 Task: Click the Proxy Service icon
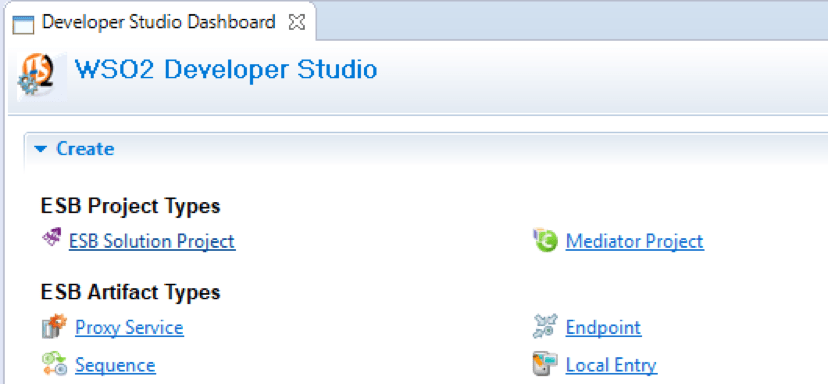54,326
